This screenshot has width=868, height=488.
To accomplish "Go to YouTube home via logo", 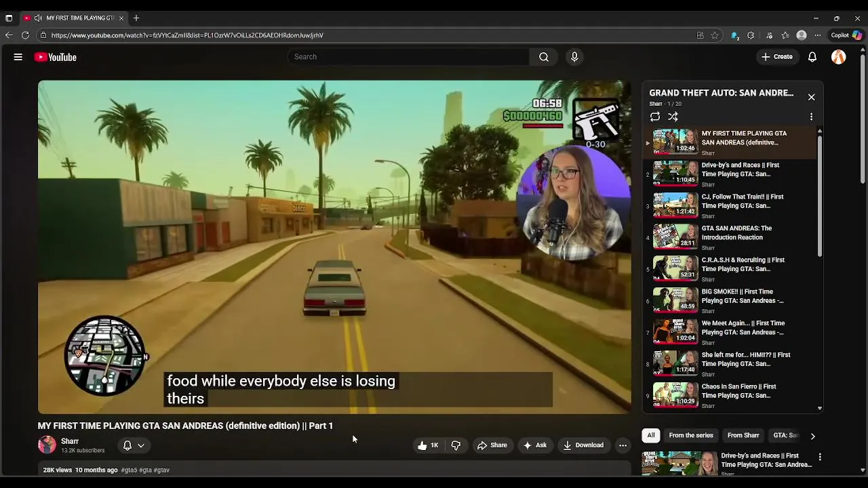I will [56, 57].
